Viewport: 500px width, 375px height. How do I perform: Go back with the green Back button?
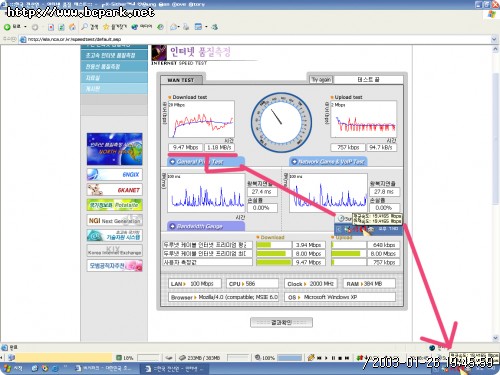click(x=12, y=27)
